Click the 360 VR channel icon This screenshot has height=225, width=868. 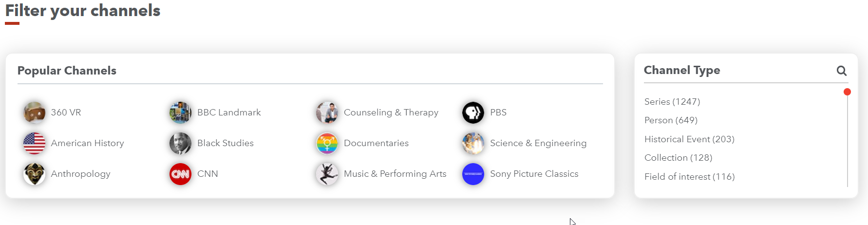(x=34, y=112)
